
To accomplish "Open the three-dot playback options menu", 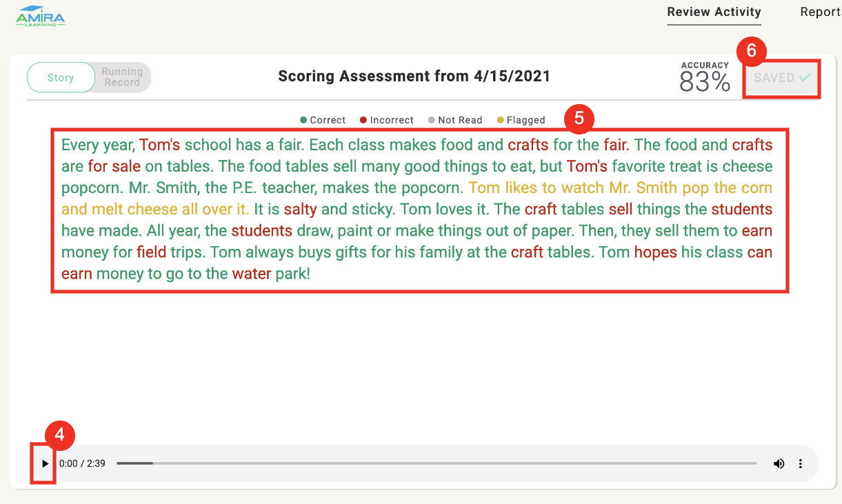I will (x=801, y=463).
